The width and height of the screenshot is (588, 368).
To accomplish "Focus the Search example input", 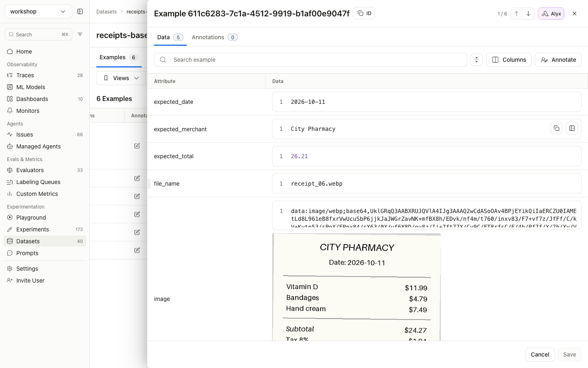I will coord(310,60).
